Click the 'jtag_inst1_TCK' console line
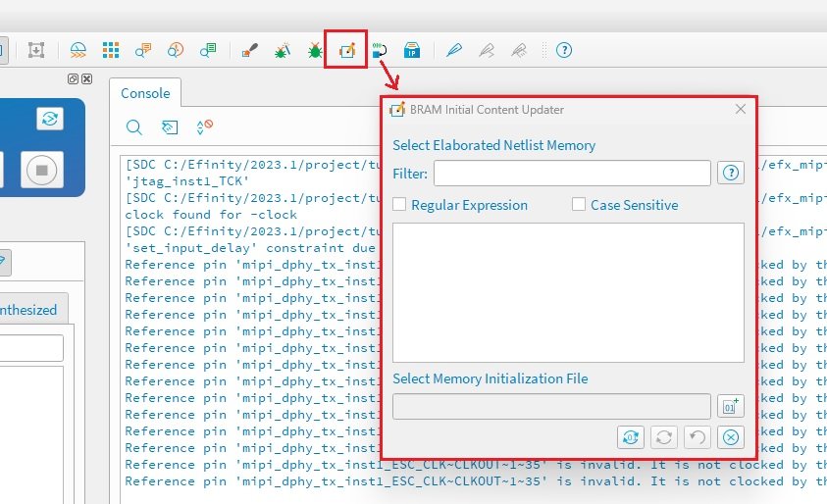827x504 pixels. [187, 181]
